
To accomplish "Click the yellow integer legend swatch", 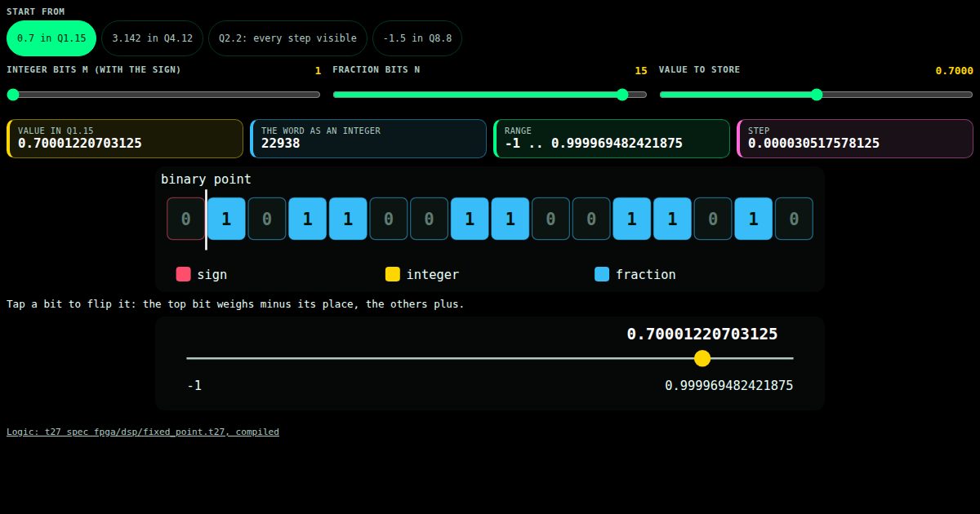I will tap(393, 274).
